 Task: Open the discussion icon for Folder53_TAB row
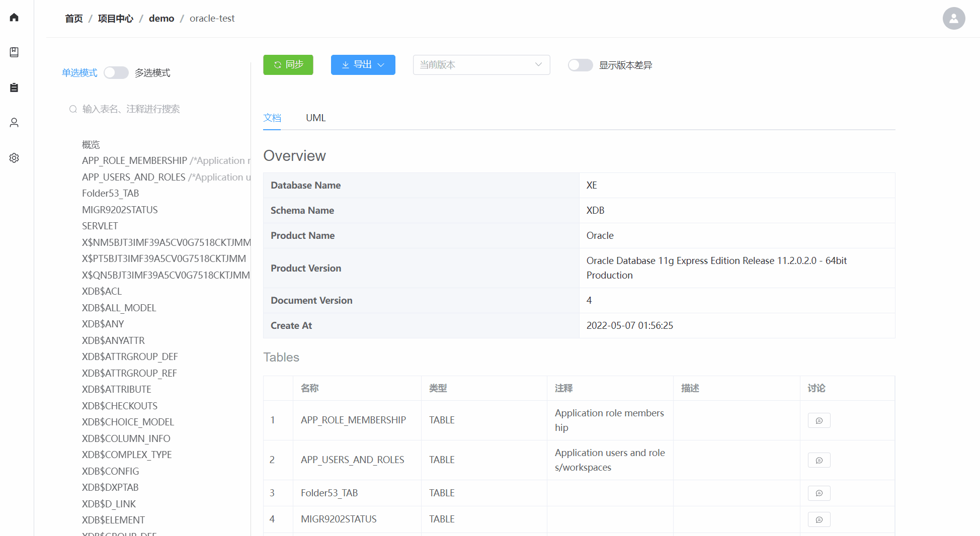(x=819, y=493)
